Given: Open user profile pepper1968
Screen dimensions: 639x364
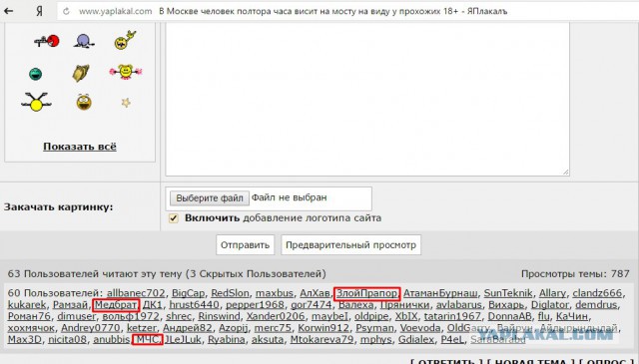Looking at the screenshot, I should pyautogui.click(x=255, y=304).
